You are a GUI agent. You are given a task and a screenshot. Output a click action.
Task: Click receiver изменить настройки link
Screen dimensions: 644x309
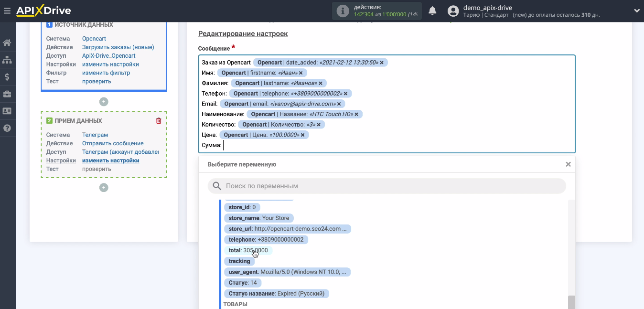tap(111, 160)
